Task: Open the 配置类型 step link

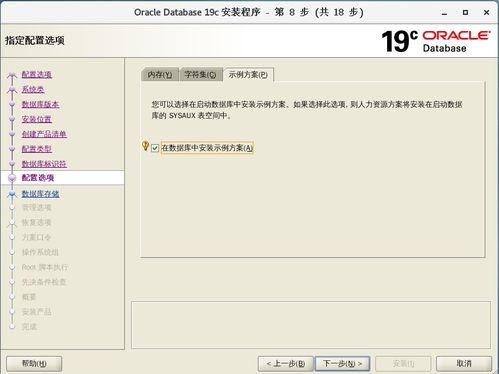Action: tap(37, 149)
